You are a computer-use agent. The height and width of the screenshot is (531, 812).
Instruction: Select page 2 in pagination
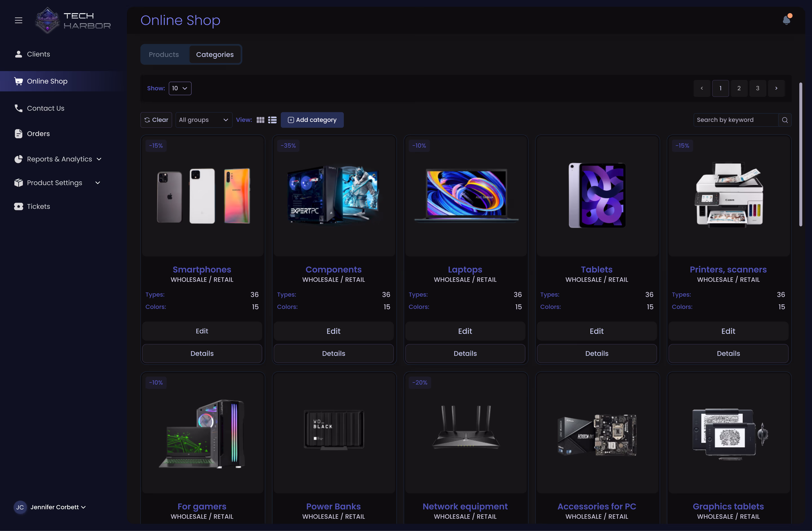pos(739,88)
